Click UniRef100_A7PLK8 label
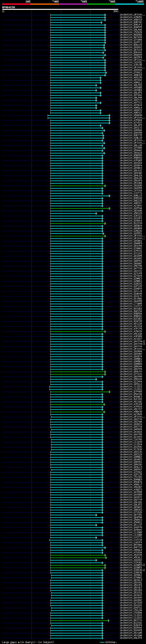 tap(131, 404)
